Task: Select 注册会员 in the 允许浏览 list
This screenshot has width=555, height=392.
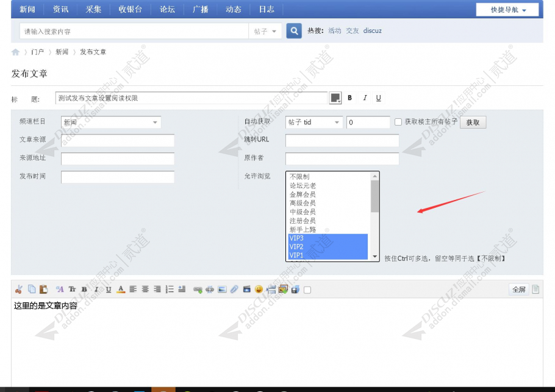Action: [329, 221]
